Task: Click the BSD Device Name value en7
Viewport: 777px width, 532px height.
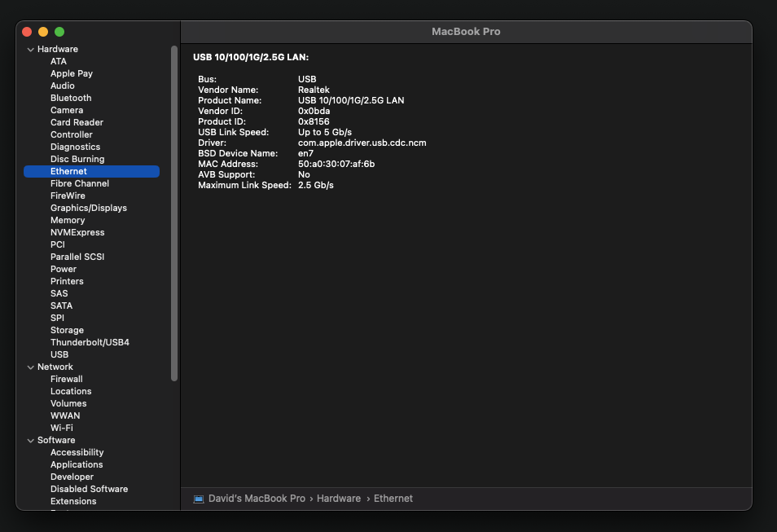Action: [x=305, y=154]
